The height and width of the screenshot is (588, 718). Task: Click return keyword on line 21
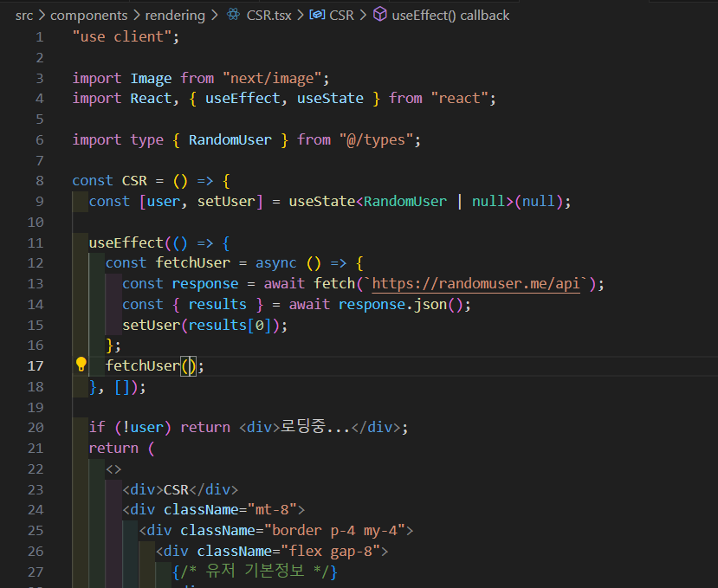click(113, 448)
